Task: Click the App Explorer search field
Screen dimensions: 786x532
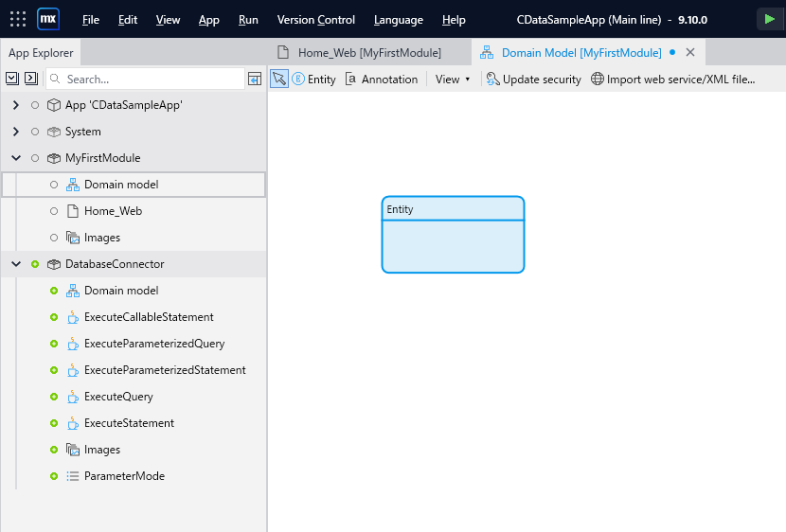Action: (146, 80)
